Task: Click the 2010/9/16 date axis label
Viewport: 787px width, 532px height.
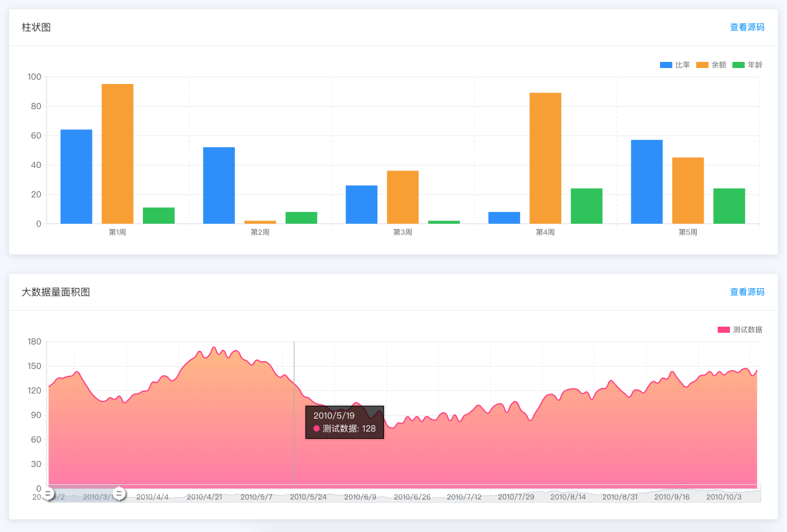Action: coord(672,496)
